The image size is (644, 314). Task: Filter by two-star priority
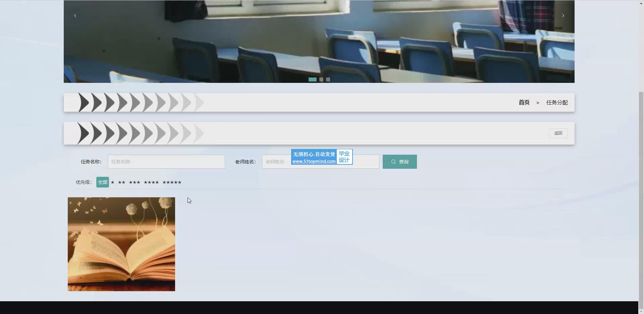(x=121, y=182)
